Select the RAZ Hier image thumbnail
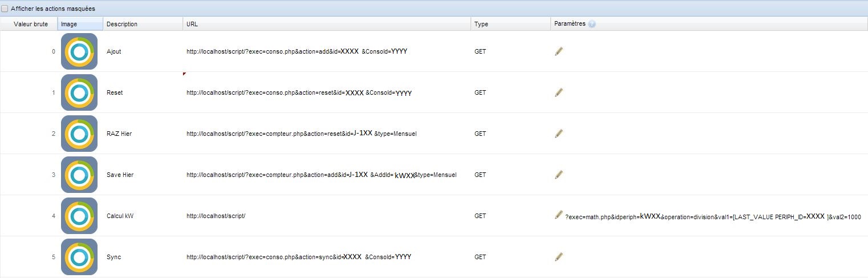868x278 pixels. click(79, 134)
